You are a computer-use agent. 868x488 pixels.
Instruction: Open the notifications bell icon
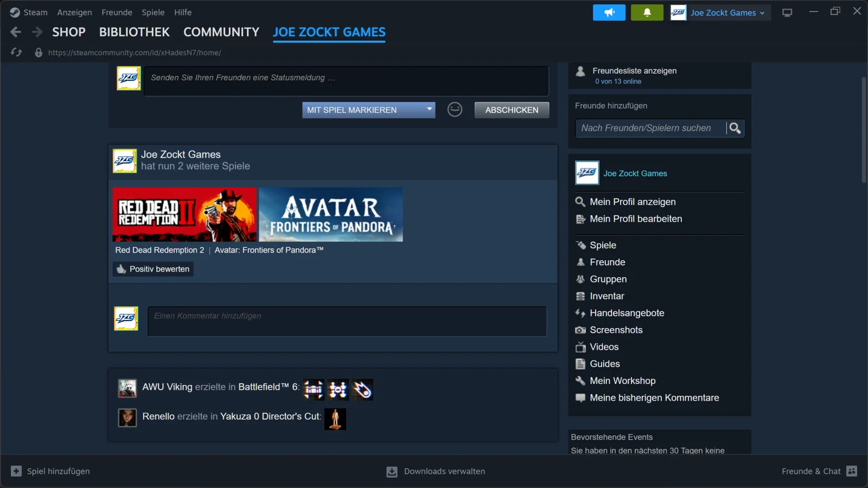647,12
